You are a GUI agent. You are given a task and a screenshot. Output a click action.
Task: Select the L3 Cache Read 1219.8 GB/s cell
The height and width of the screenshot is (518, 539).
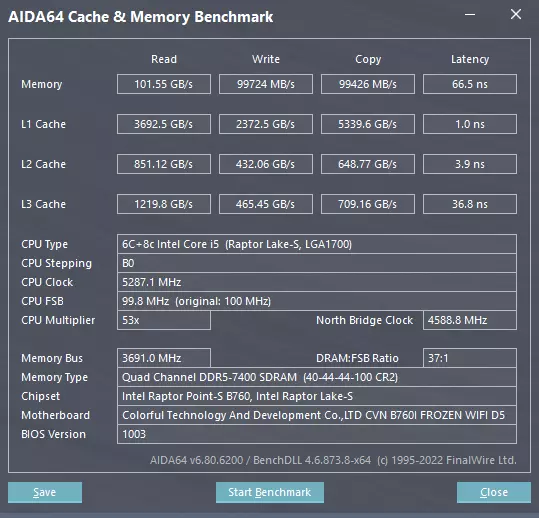pyautogui.click(x=164, y=204)
